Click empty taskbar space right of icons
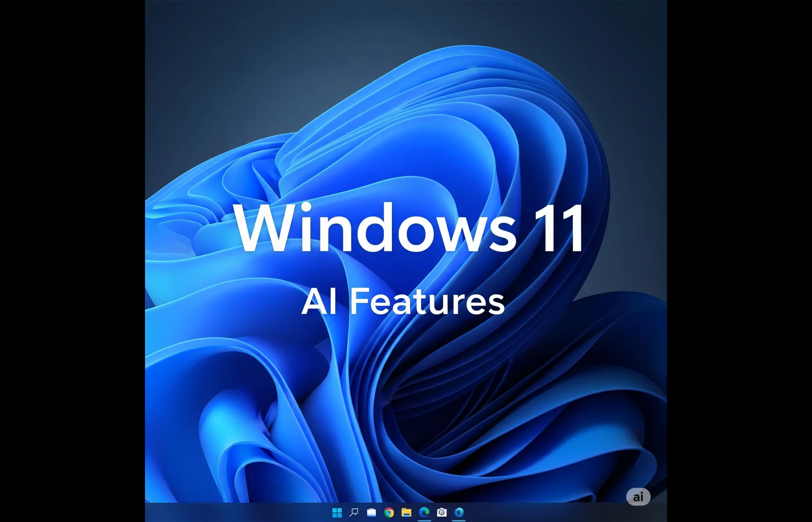 pyautogui.click(x=556, y=512)
